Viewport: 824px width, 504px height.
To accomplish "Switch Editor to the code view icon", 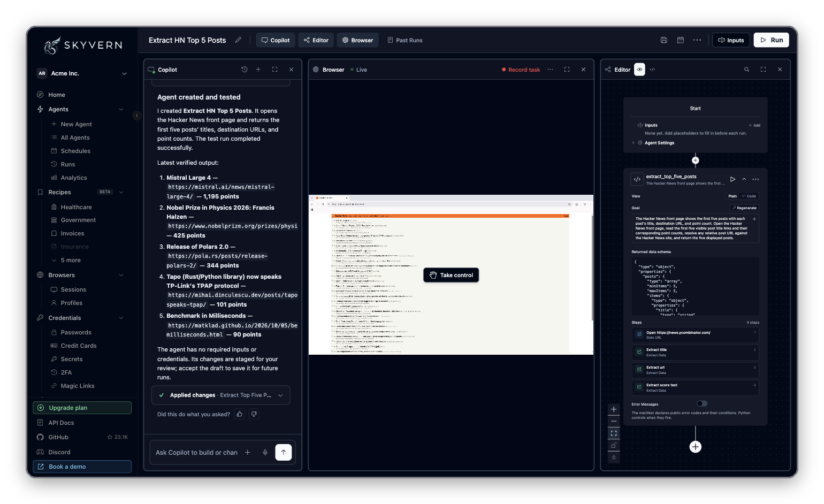I will click(653, 70).
